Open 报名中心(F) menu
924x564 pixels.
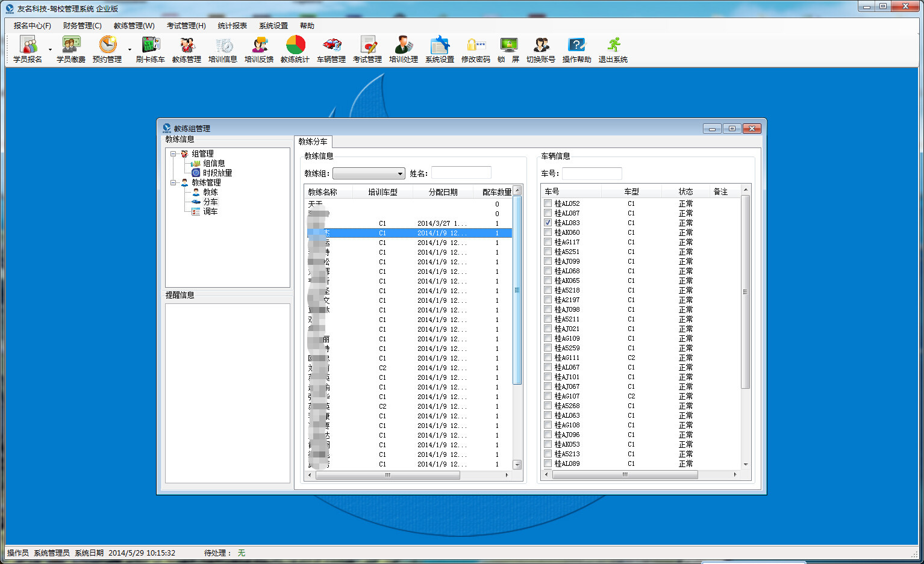(x=33, y=25)
